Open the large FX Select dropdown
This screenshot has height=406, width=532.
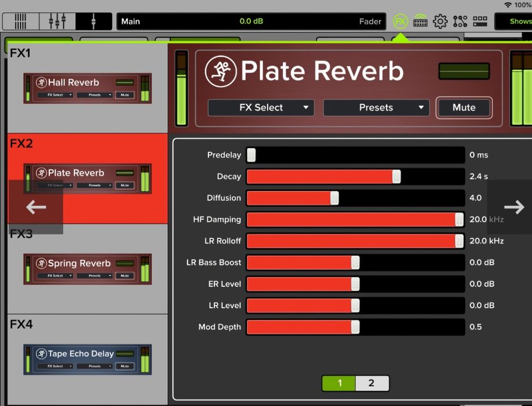tap(261, 107)
